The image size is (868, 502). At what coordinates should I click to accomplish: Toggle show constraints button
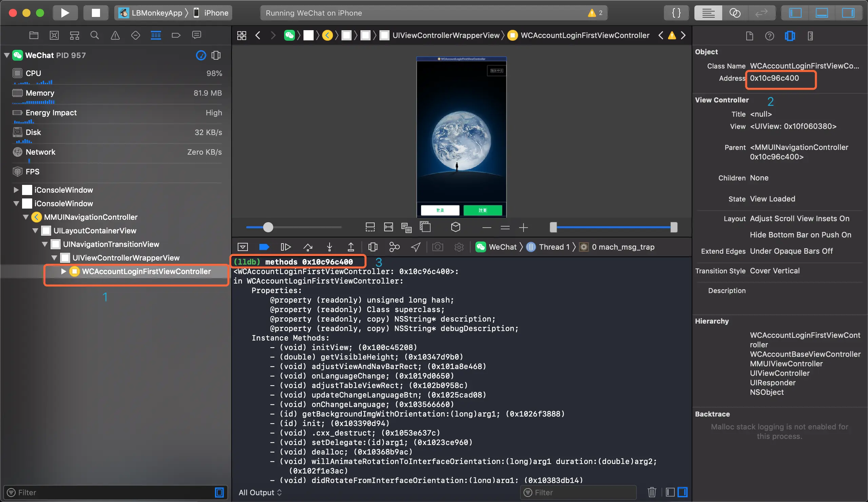[x=388, y=227]
